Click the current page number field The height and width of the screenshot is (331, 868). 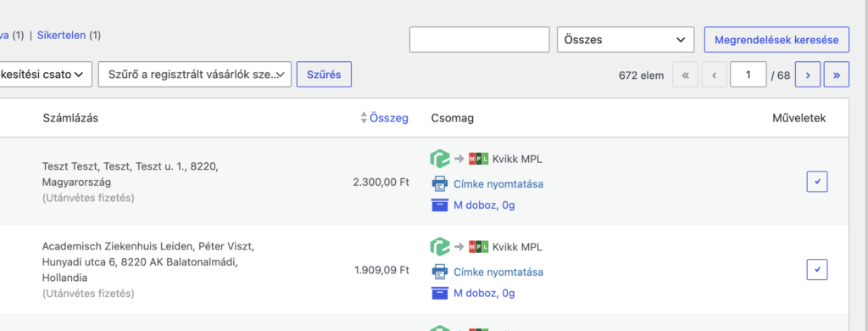(x=748, y=75)
